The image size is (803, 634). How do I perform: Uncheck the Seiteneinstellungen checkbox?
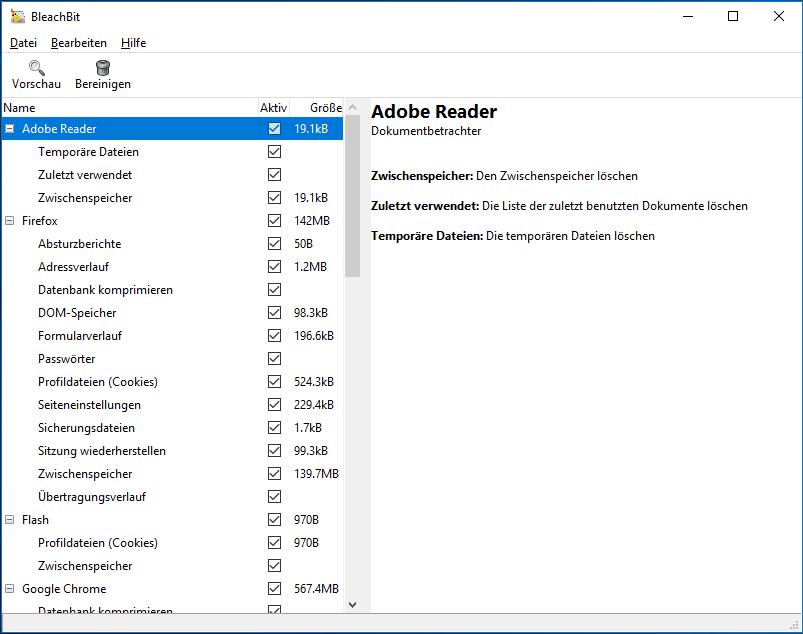pyautogui.click(x=274, y=405)
